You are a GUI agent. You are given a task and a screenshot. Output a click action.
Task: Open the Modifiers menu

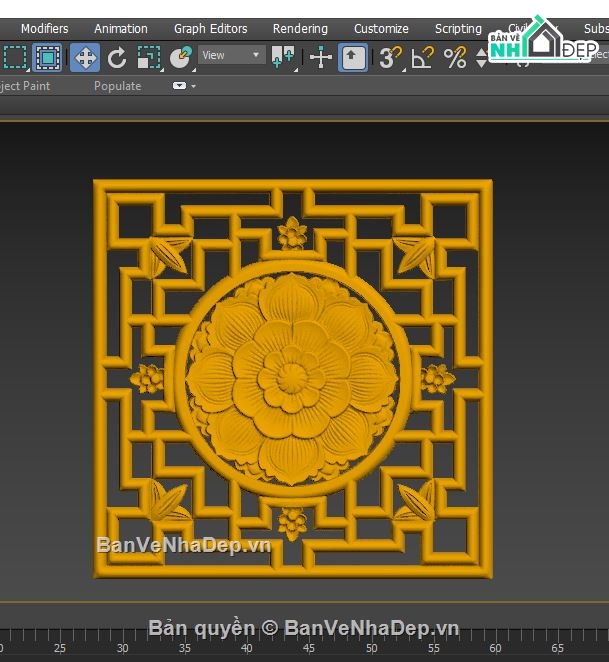[44, 29]
